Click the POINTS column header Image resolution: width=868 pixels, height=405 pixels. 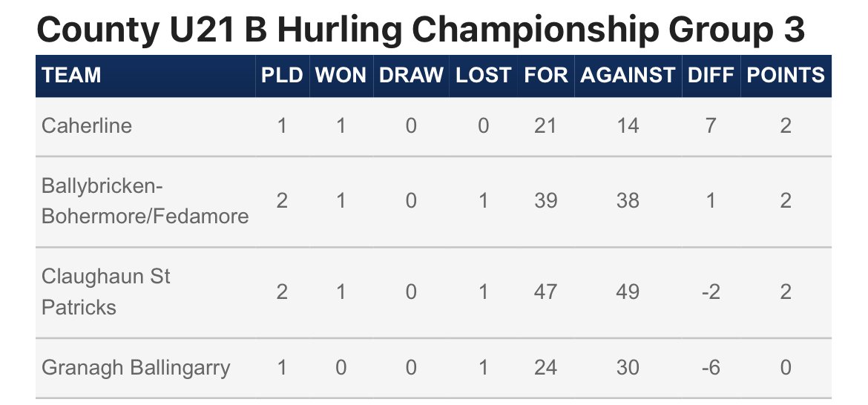tap(786, 75)
